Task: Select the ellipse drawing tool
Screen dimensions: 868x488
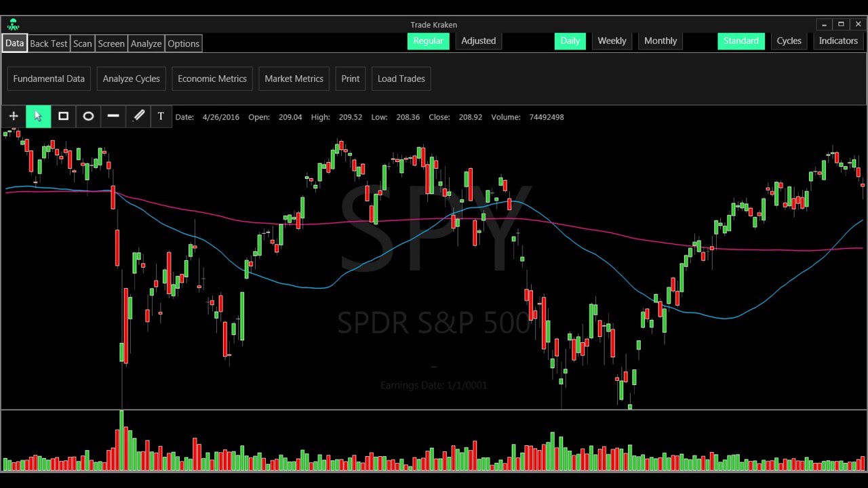Action: [88, 117]
